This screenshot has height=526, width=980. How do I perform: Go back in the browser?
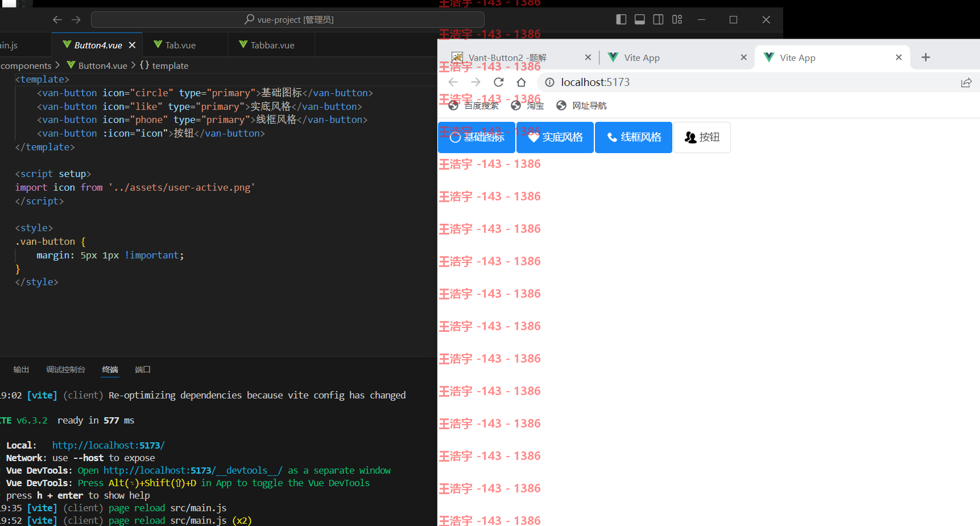coord(453,82)
